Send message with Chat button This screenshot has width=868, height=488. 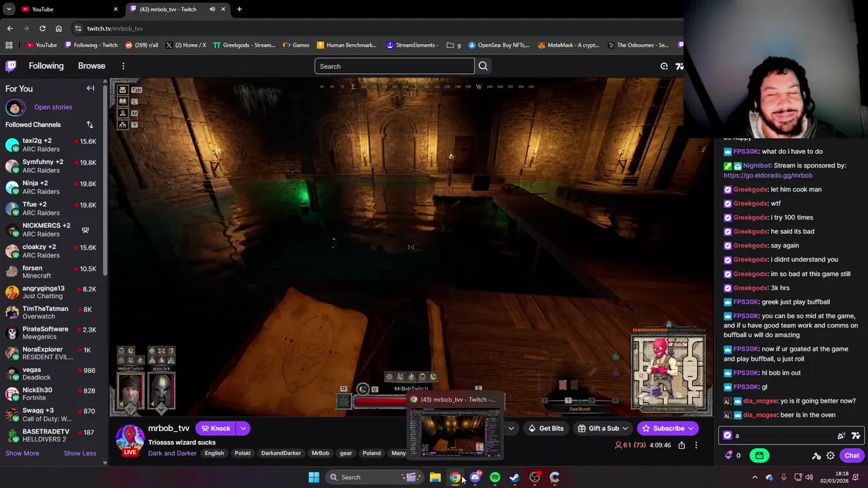pos(852,455)
